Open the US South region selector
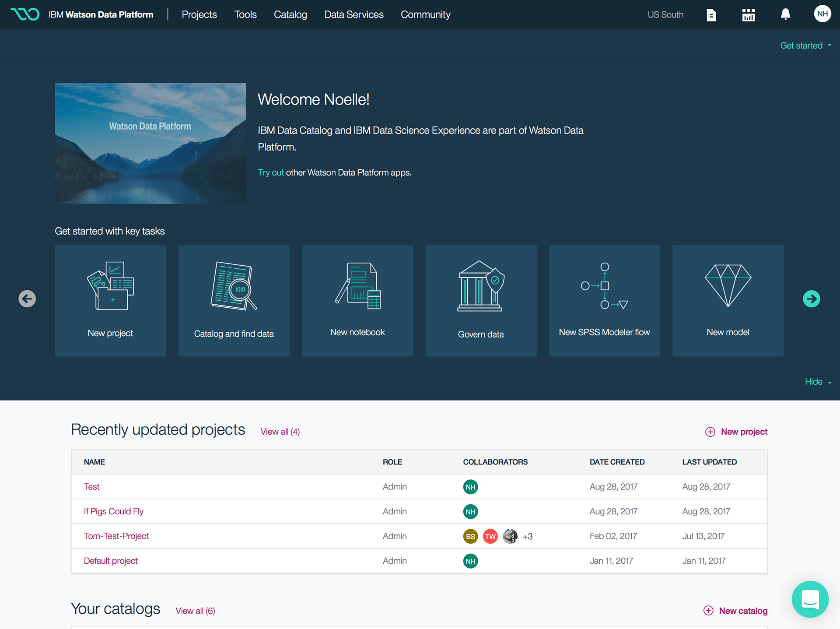The height and width of the screenshot is (629, 840). [x=665, y=14]
